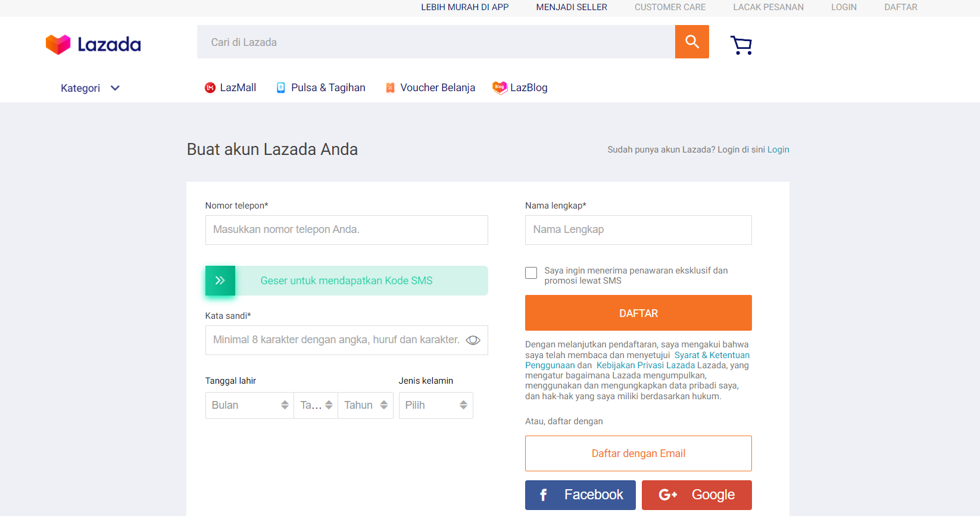
Task: Sign up with Google button
Action: click(697, 495)
